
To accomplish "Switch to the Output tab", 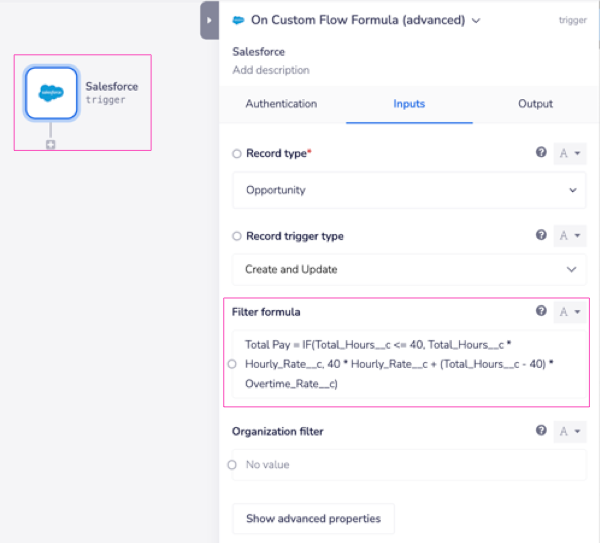I will pos(535,104).
